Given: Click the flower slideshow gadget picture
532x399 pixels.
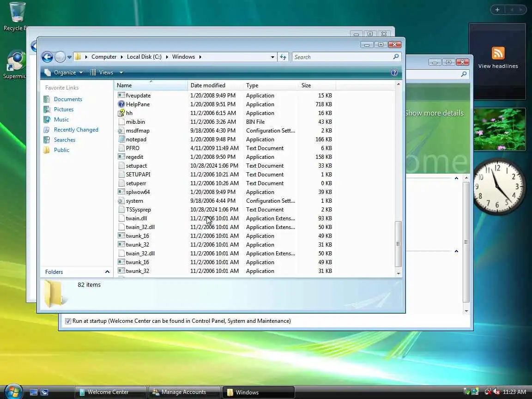Looking at the screenshot, I should (x=499, y=129).
